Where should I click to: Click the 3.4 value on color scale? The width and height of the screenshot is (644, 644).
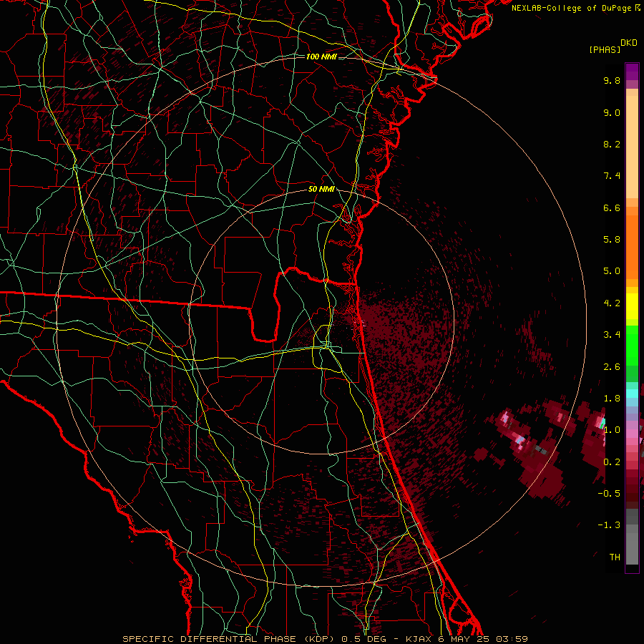click(612, 335)
